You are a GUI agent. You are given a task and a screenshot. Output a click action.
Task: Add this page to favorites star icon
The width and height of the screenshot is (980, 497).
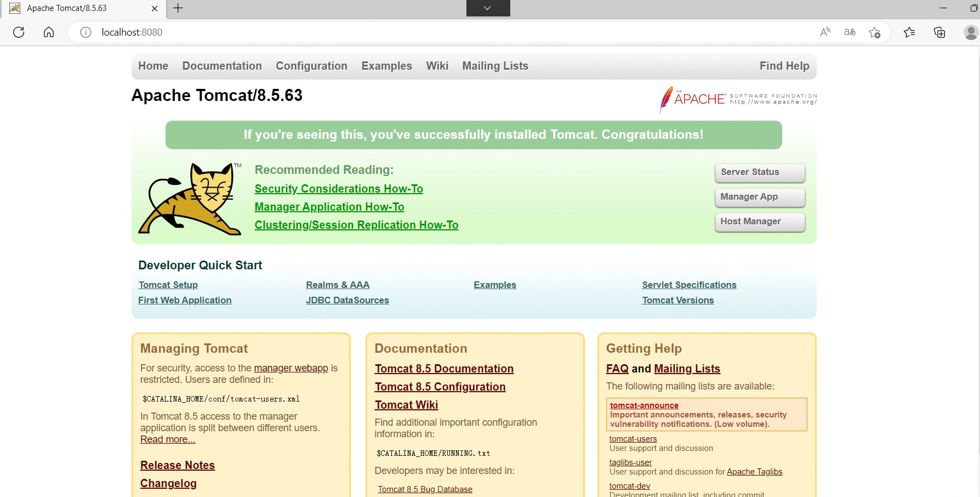pyautogui.click(x=875, y=32)
